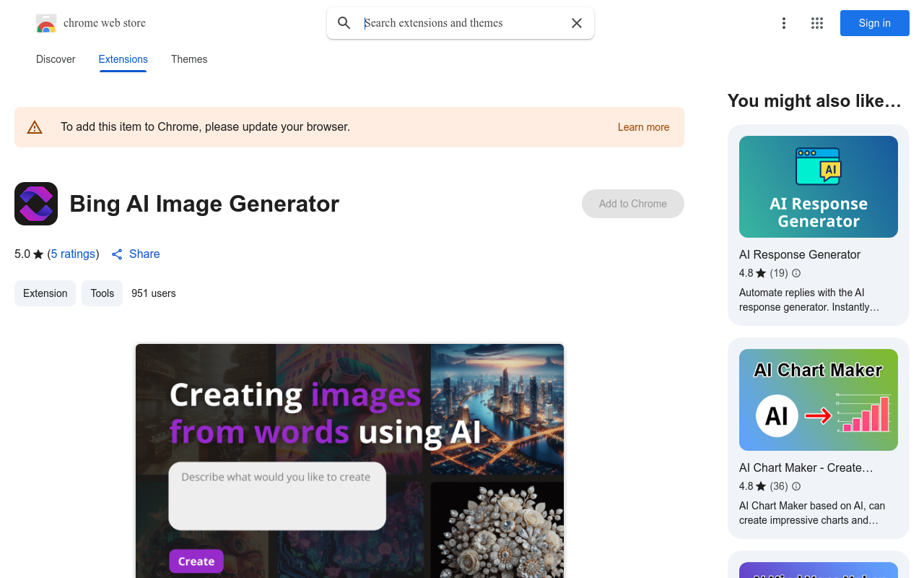Click the AI Chart Maker - Create… title

click(x=806, y=467)
